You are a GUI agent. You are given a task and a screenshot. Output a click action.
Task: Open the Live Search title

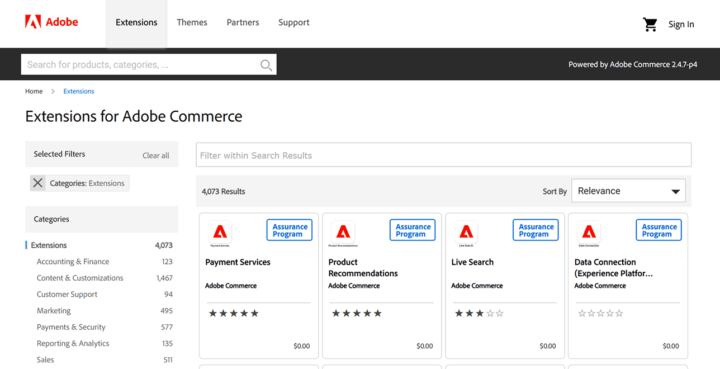click(x=472, y=262)
